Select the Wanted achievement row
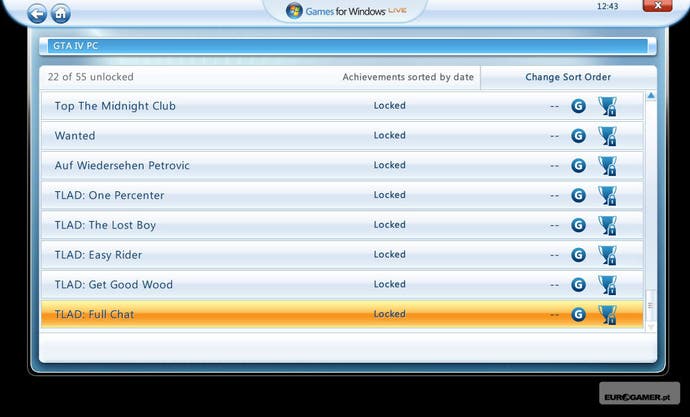The height and width of the screenshot is (417, 690). point(342,135)
